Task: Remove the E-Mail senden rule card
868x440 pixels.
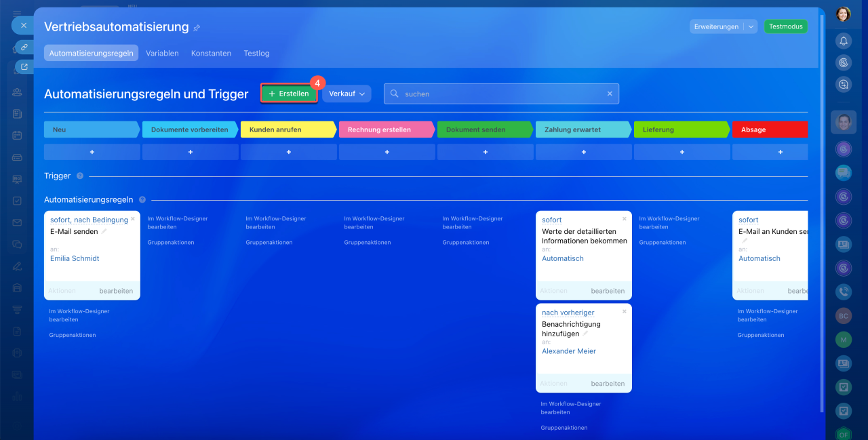Action: pos(133,218)
